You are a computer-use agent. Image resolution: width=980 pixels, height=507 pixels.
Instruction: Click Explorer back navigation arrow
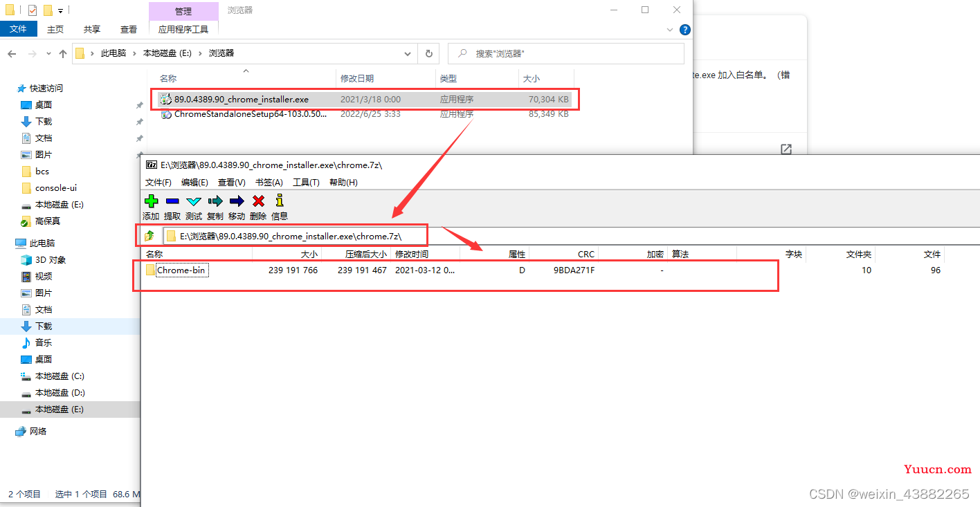tap(12, 53)
